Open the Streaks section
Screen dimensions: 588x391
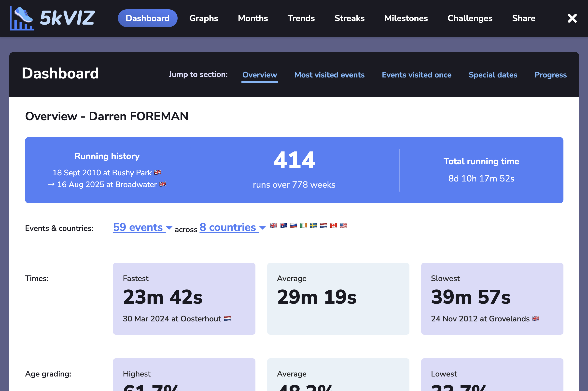tap(349, 18)
